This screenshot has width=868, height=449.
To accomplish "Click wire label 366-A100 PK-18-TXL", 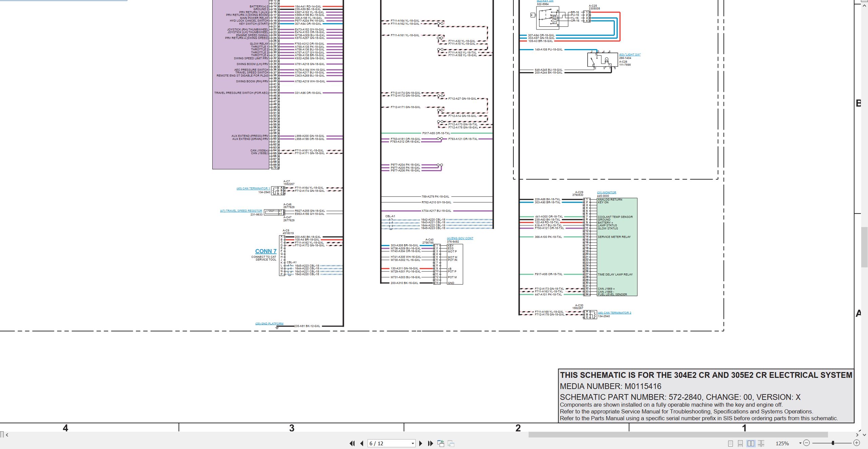I will pyautogui.click(x=548, y=237).
